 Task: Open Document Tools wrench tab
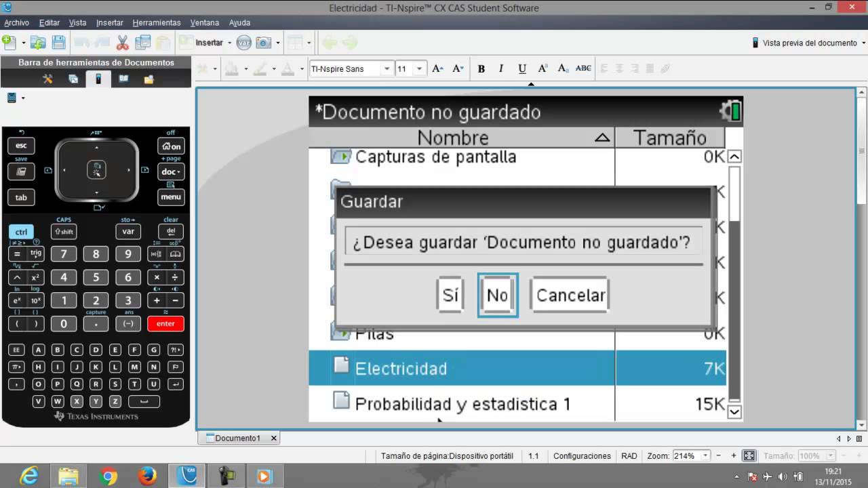pyautogui.click(x=47, y=79)
